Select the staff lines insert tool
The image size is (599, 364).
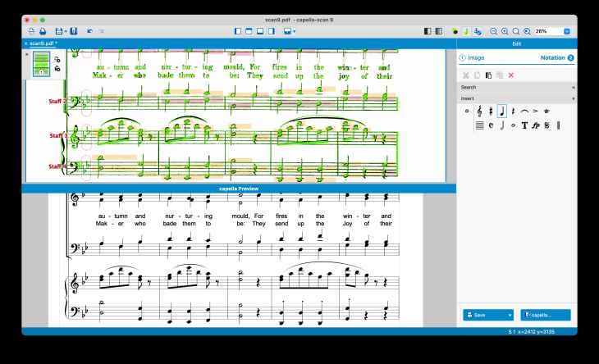479,125
